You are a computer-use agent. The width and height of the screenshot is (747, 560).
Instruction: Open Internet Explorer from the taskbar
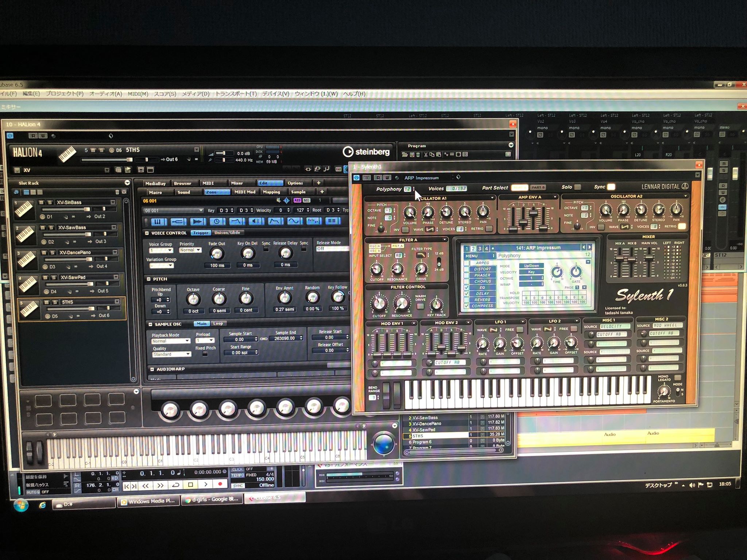[42, 505]
